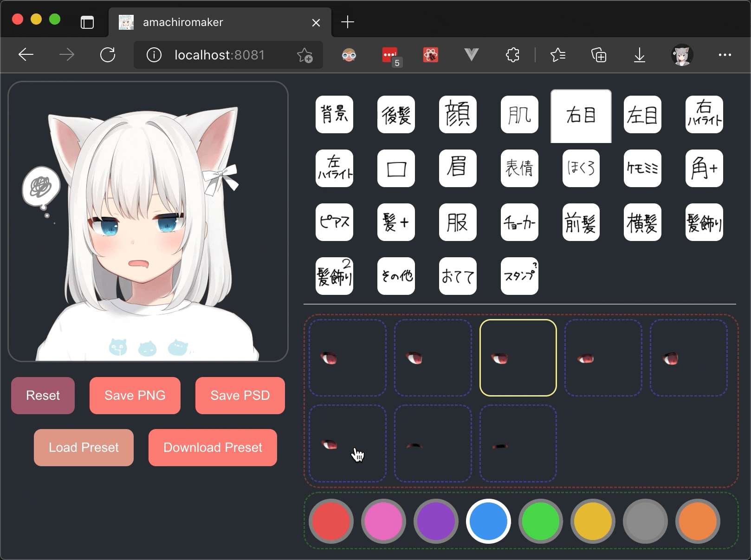
Task: Pick the yellow color swatch
Action: (x=593, y=521)
